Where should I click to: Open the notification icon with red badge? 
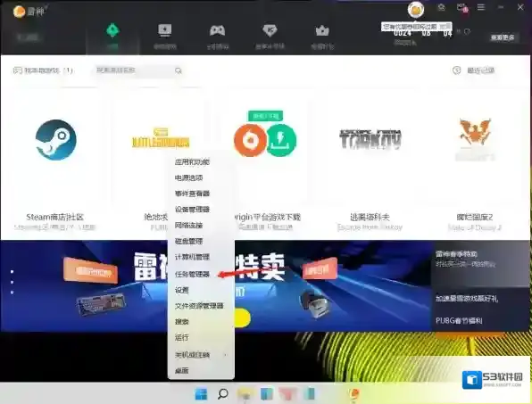click(461, 7)
